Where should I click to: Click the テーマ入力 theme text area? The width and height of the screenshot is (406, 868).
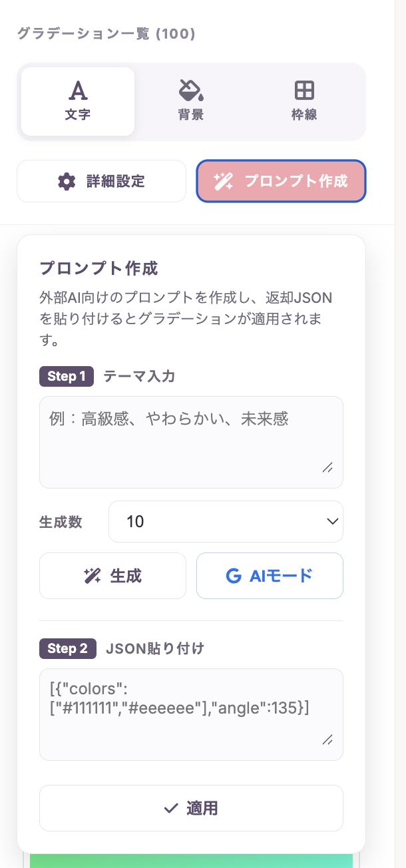(191, 442)
